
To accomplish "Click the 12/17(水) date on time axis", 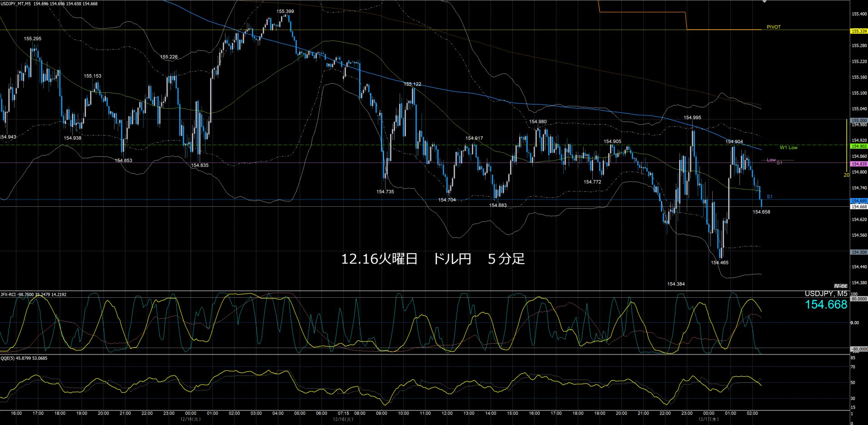I will coord(708,419).
